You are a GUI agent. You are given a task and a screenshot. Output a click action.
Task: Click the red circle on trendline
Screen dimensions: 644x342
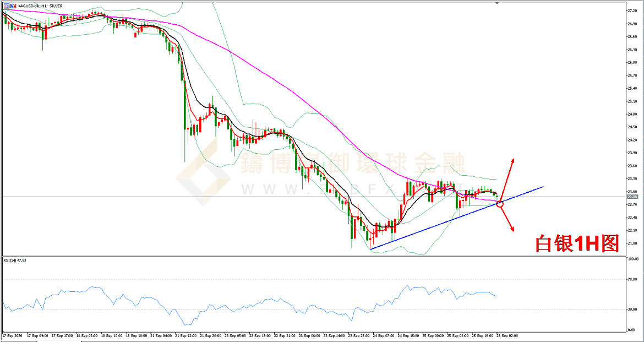tap(500, 204)
